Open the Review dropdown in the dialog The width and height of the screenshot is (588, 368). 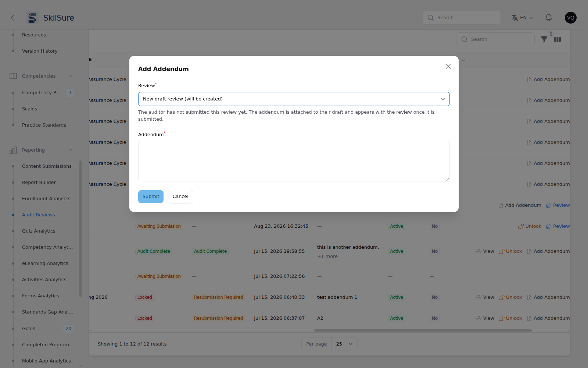(294, 99)
